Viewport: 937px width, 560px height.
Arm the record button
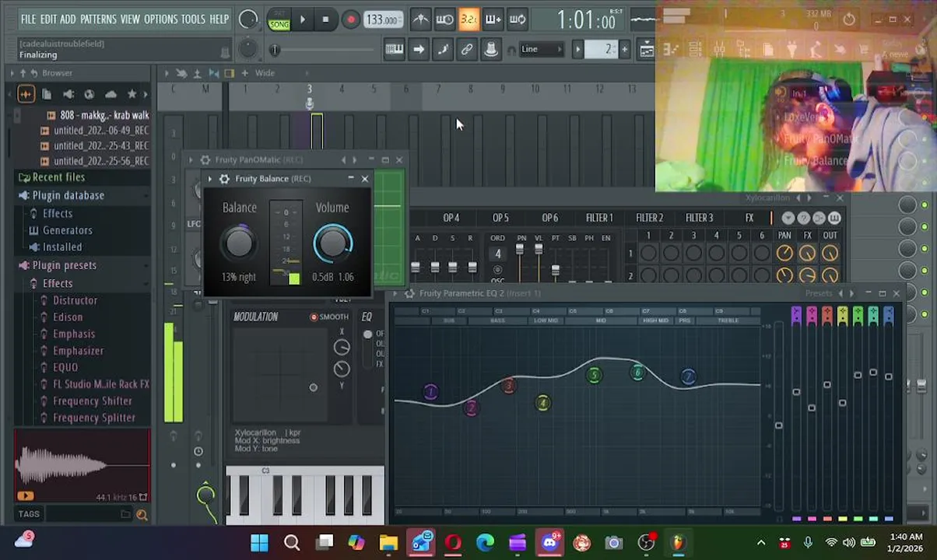tap(351, 19)
